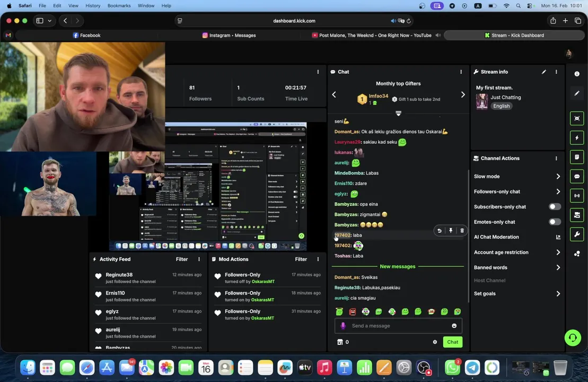Show next top gifters slide

463,94
